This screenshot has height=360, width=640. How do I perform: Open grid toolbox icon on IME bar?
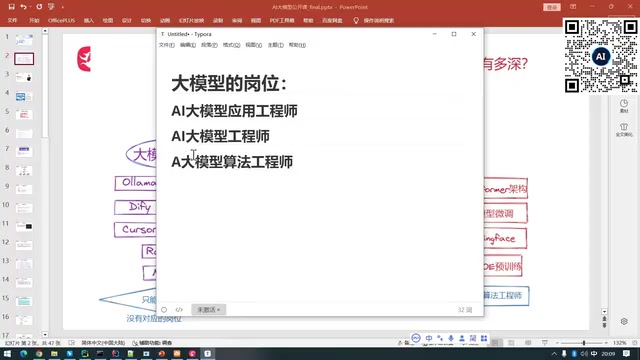(484, 338)
